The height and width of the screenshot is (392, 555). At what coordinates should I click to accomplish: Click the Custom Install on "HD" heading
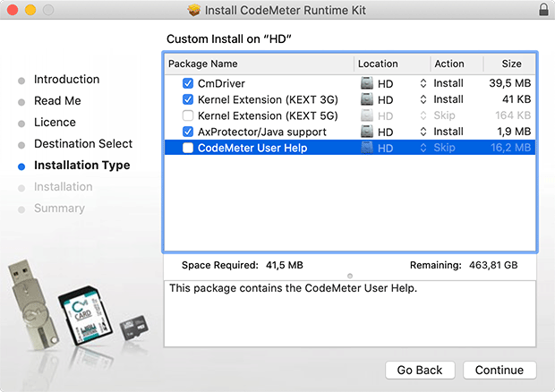(x=228, y=38)
